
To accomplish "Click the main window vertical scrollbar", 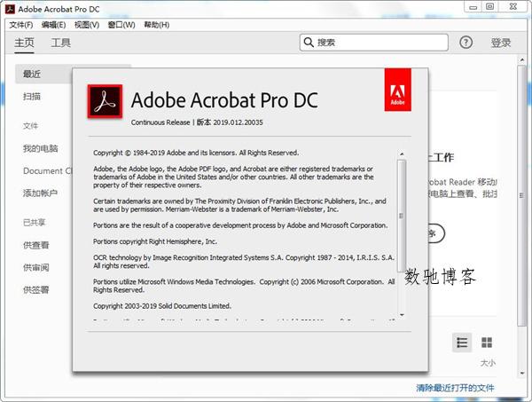I will (x=522, y=195).
